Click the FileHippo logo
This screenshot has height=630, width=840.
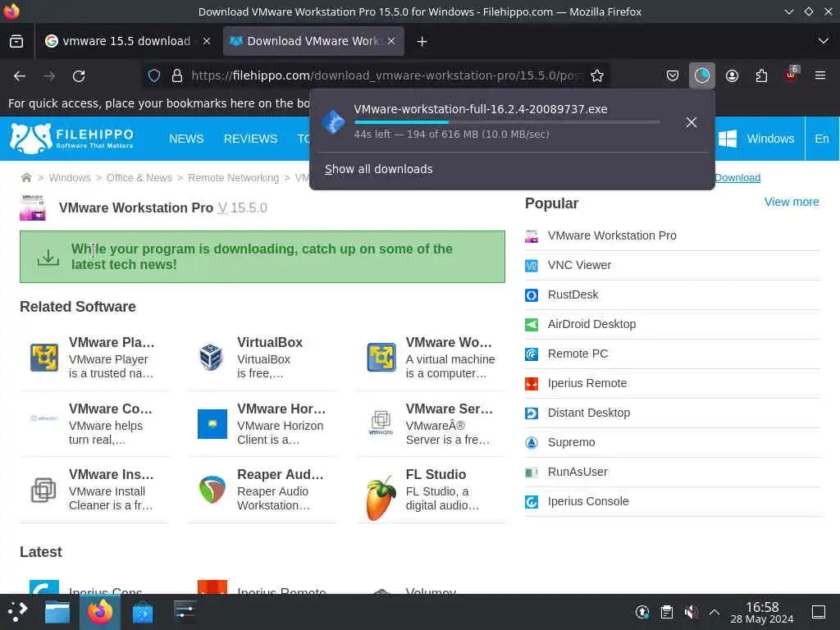72,138
